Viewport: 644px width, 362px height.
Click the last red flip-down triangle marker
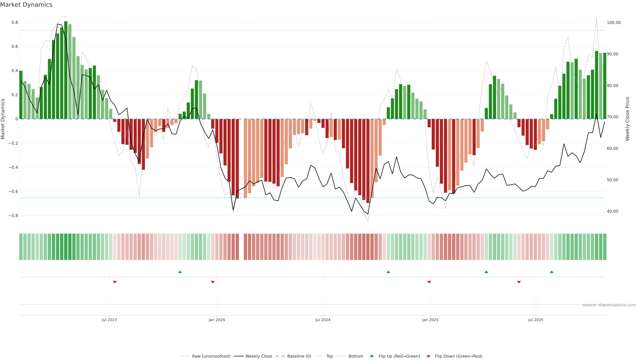[x=519, y=282]
